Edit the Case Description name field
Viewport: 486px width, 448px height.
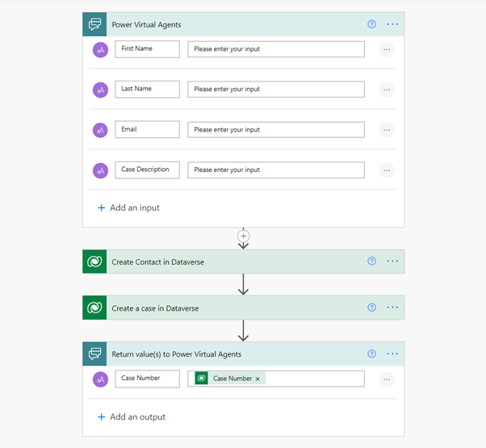(x=147, y=170)
